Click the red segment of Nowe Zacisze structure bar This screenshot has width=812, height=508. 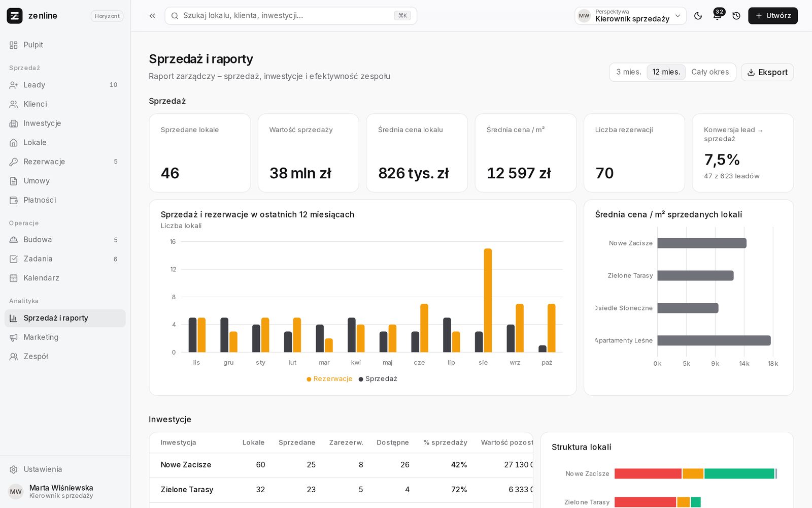point(648,474)
